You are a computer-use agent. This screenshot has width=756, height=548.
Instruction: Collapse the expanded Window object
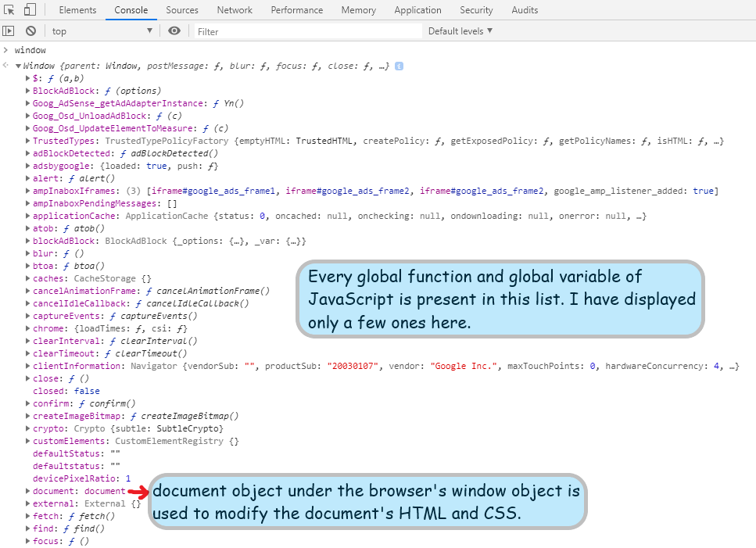tap(19, 66)
